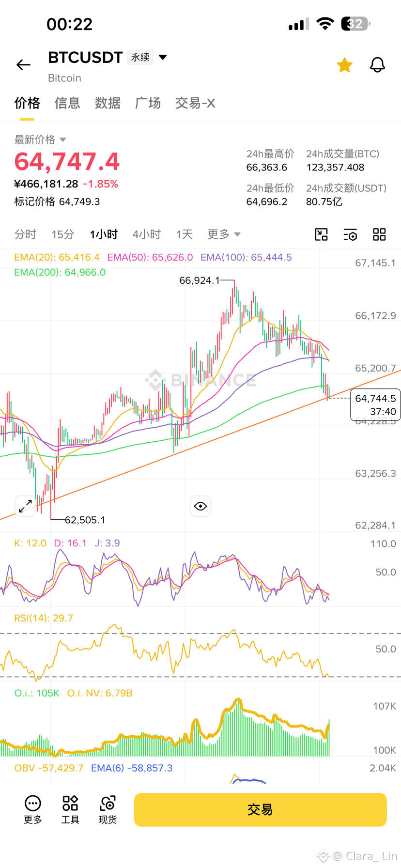Expand the 最新价格 price type dropdown

point(40,139)
